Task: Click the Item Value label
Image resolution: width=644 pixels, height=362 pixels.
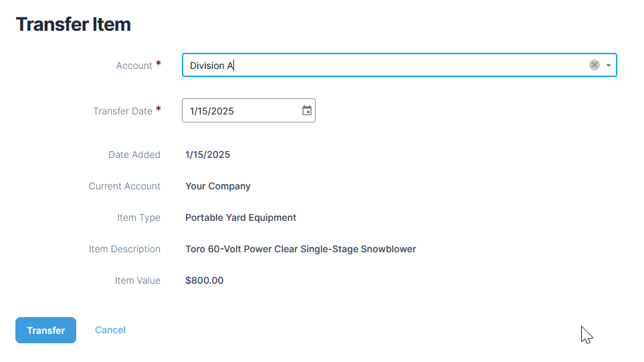Action: click(x=138, y=280)
